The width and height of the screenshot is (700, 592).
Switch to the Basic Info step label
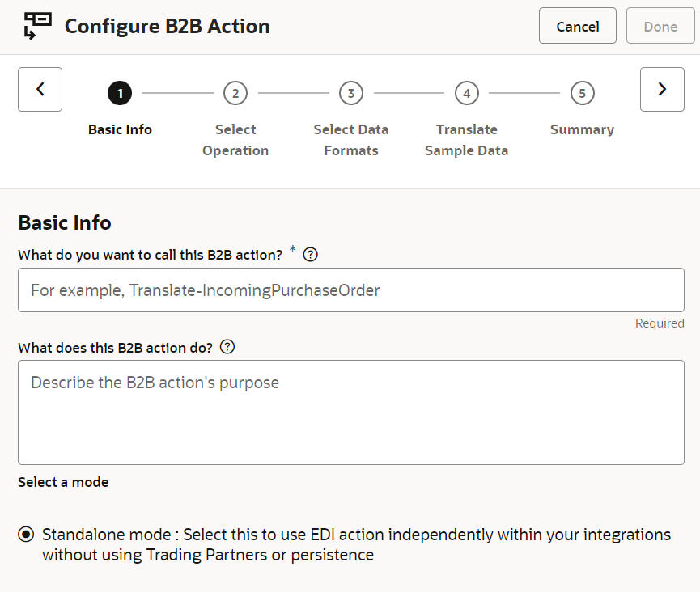pyautogui.click(x=120, y=129)
